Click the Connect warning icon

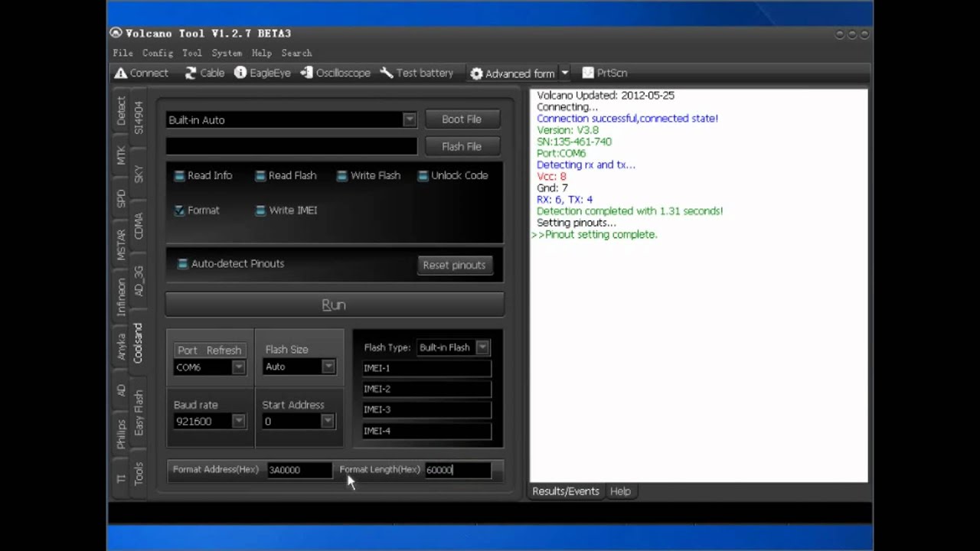click(120, 73)
